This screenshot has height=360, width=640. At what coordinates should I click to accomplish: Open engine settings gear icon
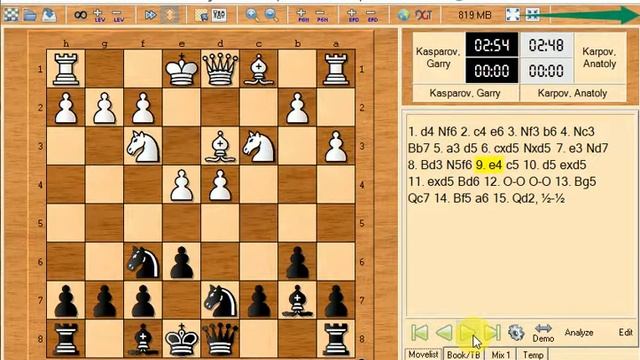point(516,333)
